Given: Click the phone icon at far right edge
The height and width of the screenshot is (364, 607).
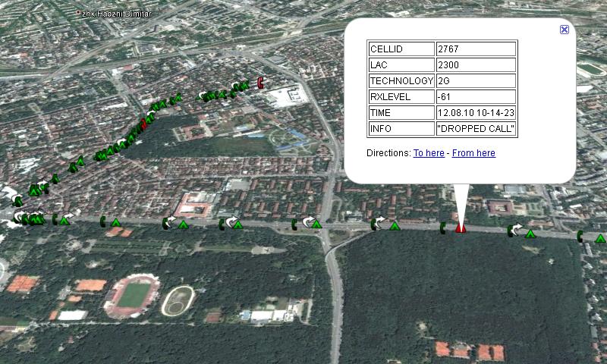Looking at the screenshot, I should click(580, 236).
